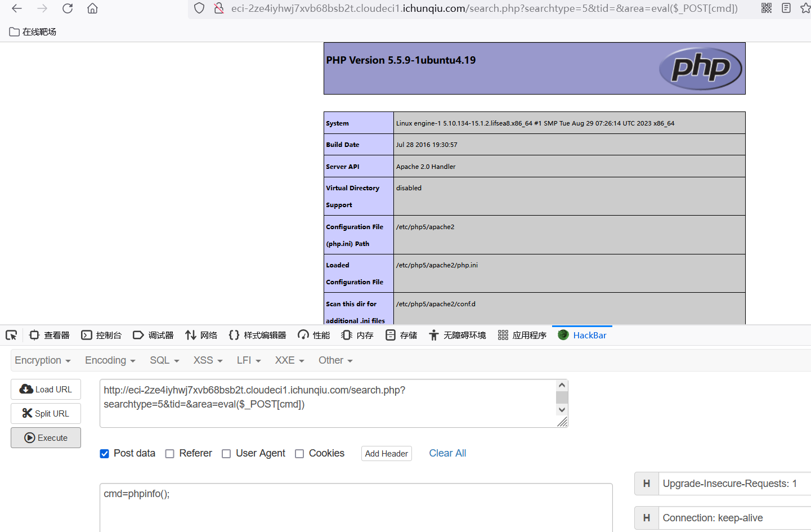Enable the Referer checkbox

pyautogui.click(x=169, y=454)
